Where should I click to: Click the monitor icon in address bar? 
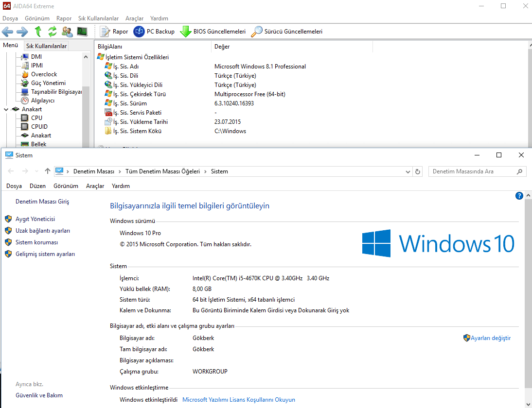(59, 171)
